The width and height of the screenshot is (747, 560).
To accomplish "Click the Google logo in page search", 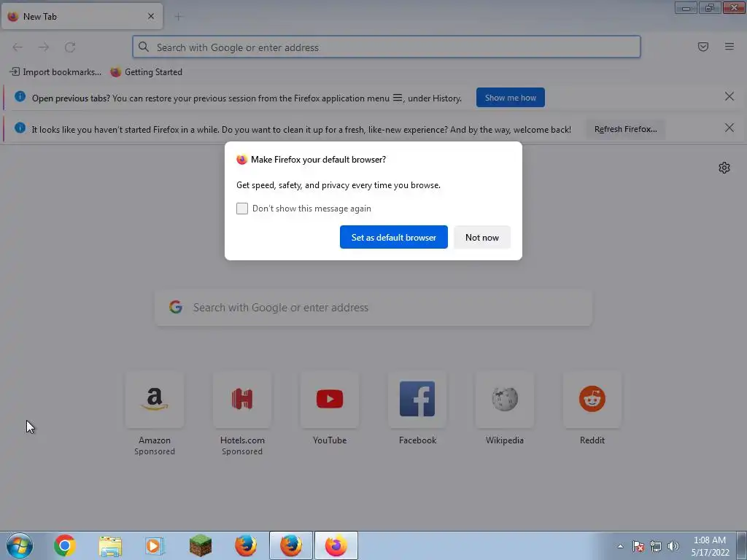I will pyautogui.click(x=176, y=307).
